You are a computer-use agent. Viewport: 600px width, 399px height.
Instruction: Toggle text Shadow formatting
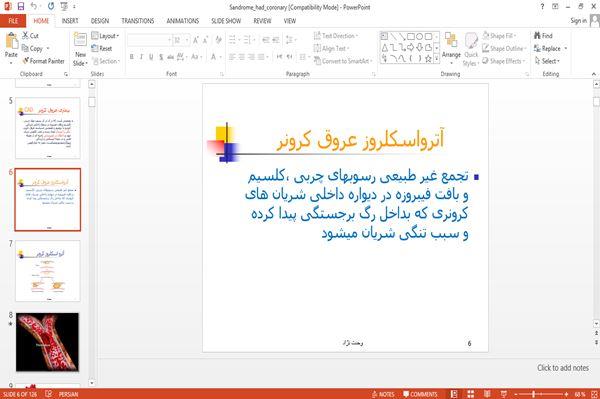tap(161, 57)
